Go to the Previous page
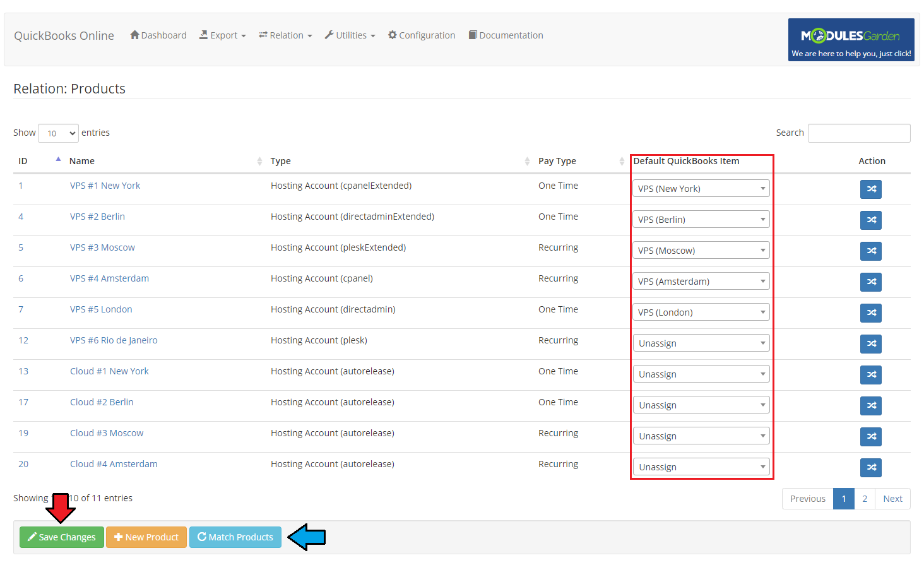Viewport: 924px width, 565px height. pos(808,499)
